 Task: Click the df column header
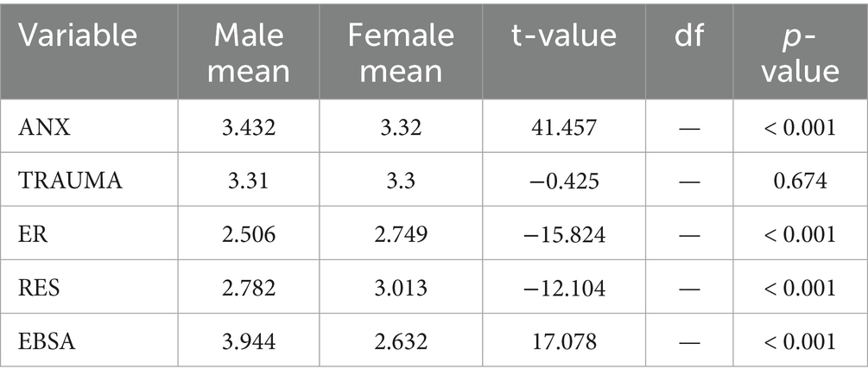[x=689, y=35]
